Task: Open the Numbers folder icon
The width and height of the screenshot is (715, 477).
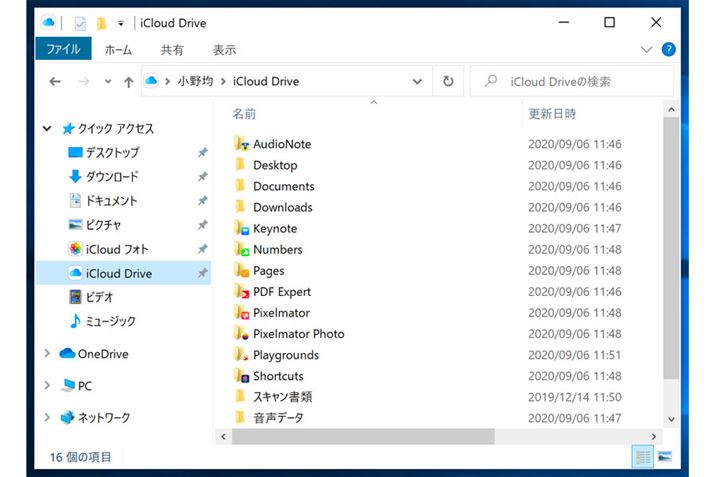Action: click(x=241, y=250)
